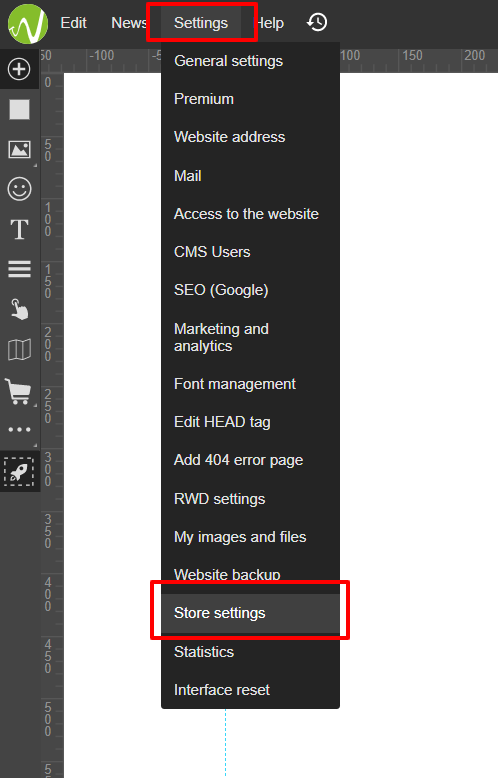
Task: Open the add element plus icon
Action: click(19, 69)
